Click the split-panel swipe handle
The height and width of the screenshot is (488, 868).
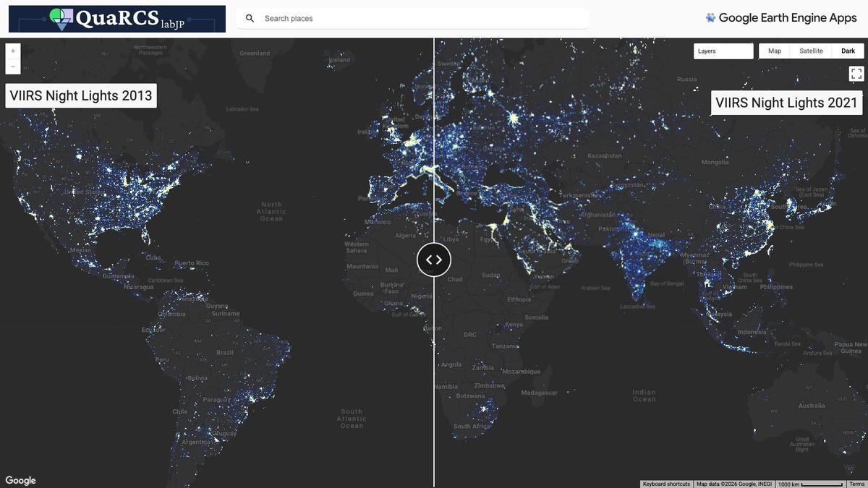(434, 260)
